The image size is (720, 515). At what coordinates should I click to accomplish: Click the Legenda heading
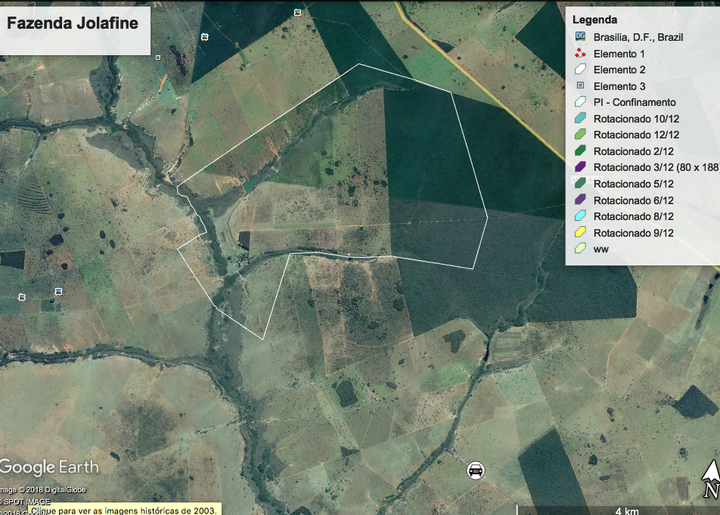[595, 19]
